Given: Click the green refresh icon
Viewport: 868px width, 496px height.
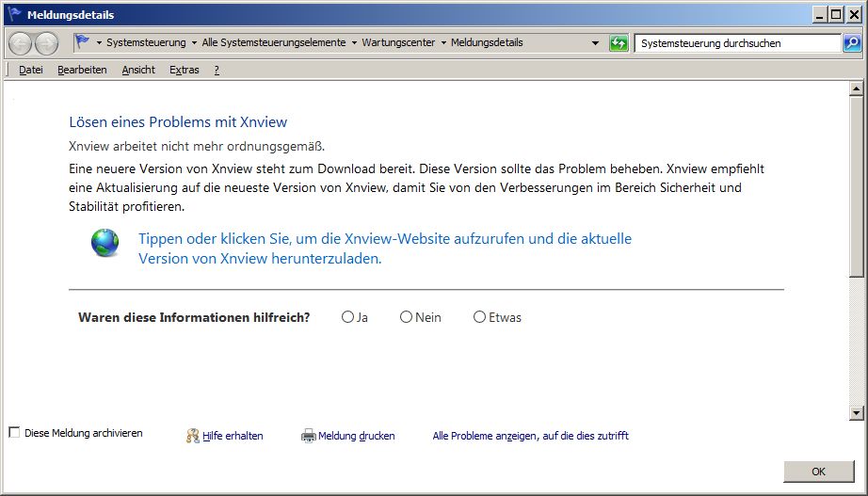Looking at the screenshot, I should tap(619, 42).
